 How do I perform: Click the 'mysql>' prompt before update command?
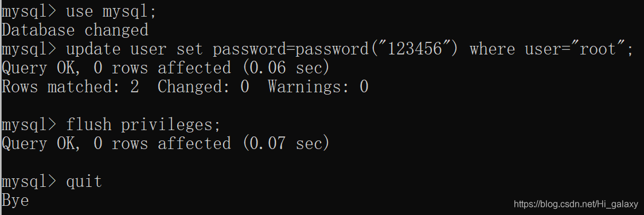(x=29, y=49)
